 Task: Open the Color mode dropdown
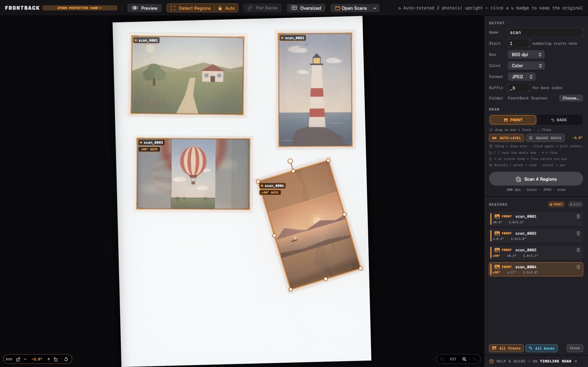526,66
